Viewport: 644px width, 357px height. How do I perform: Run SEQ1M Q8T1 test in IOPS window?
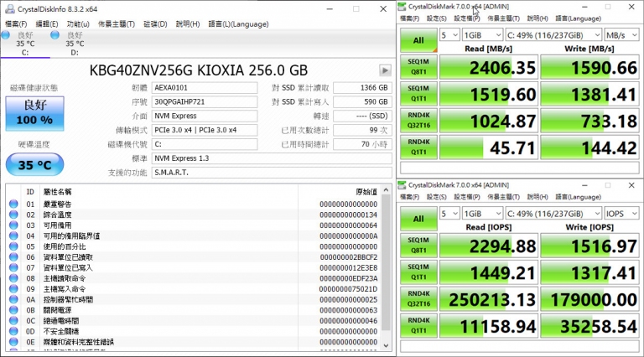pos(418,246)
